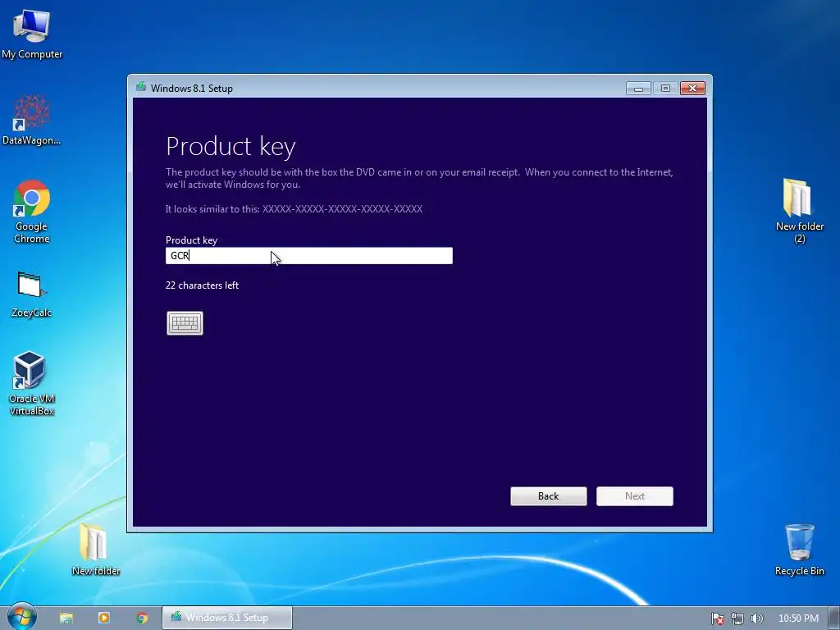This screenshot has height=630, width=840.
Task: Click the XXXXX-XXXXX sample key text
Action: (342, 209)
